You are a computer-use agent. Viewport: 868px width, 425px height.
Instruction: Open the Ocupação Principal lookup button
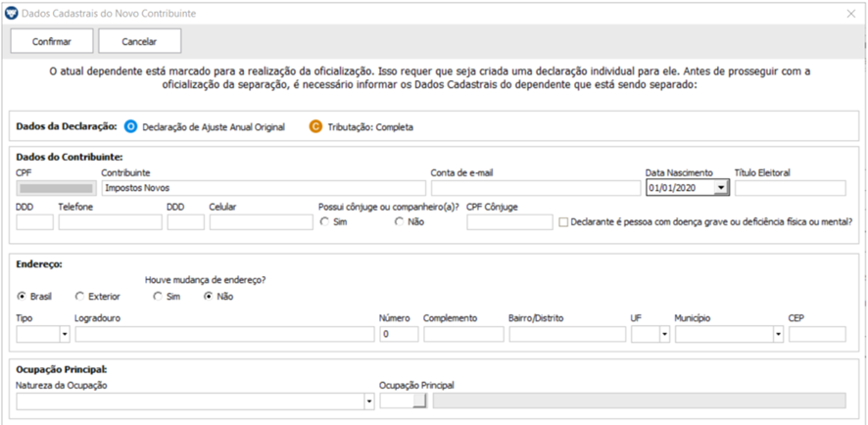420,401
